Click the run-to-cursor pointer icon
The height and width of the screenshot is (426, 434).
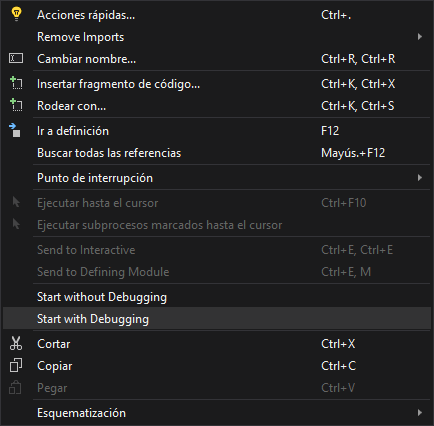(x=16, y=202)
